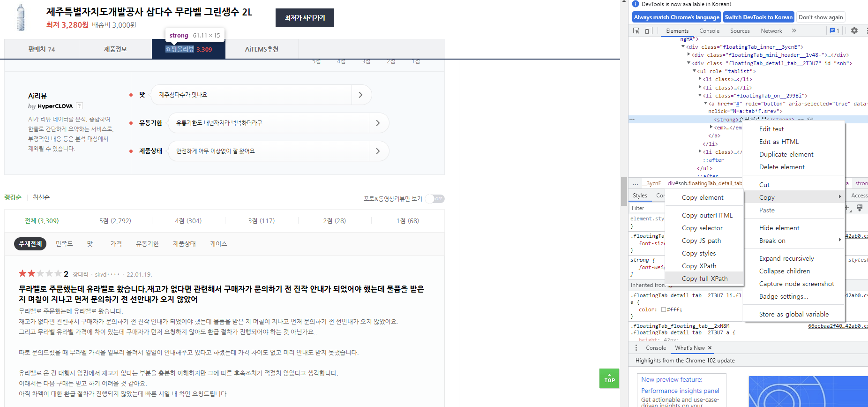
Task: Switch to the Network tab
Action: coord(771,31)
